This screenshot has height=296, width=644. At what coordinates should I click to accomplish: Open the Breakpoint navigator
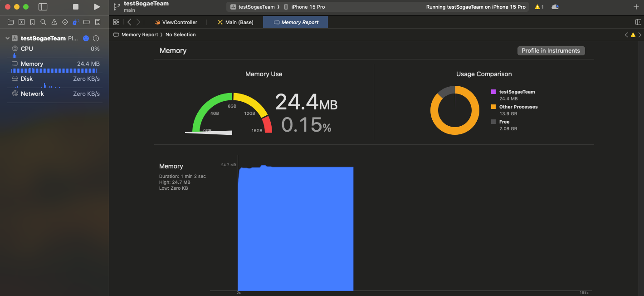(x=87, y=22)
